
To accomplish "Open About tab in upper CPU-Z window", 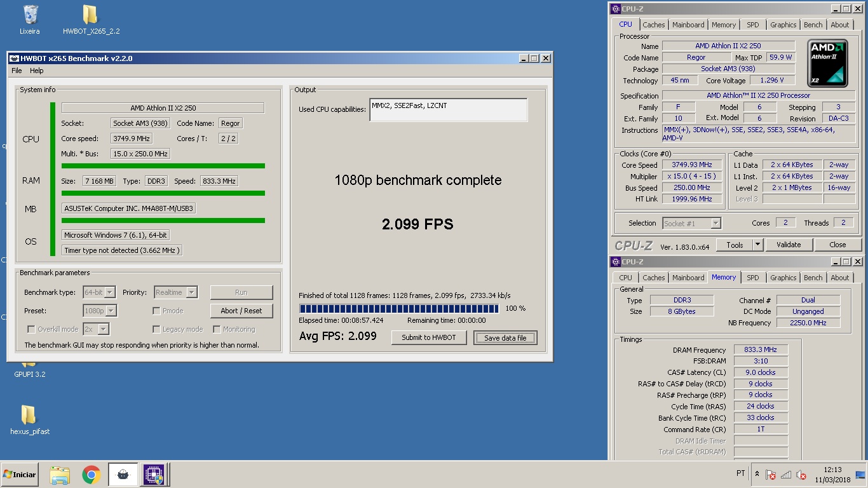I will click(x=840, y=25).
